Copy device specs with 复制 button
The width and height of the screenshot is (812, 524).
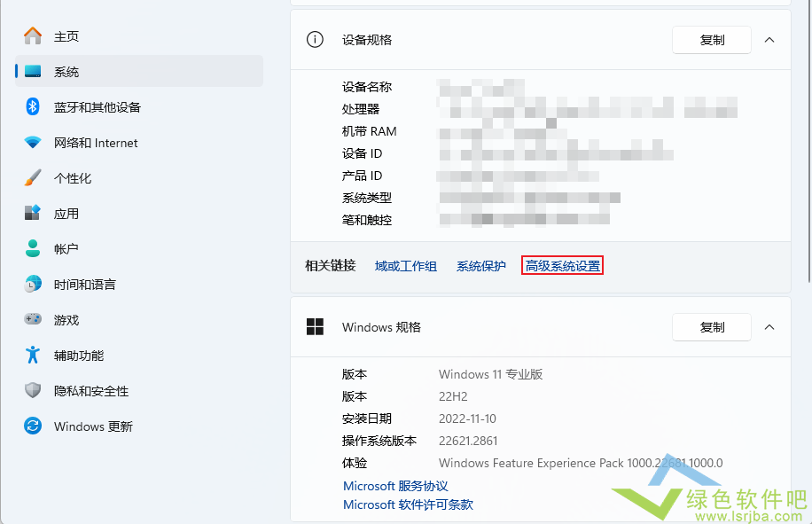[x=712, y=40]
